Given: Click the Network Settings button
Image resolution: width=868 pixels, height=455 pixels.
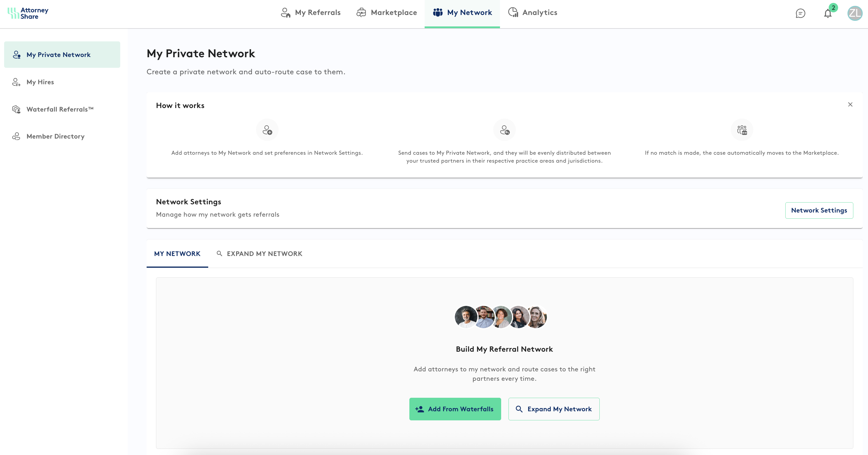Looking at the screenshot, I should pyautogui.click(x=819, y=210).
